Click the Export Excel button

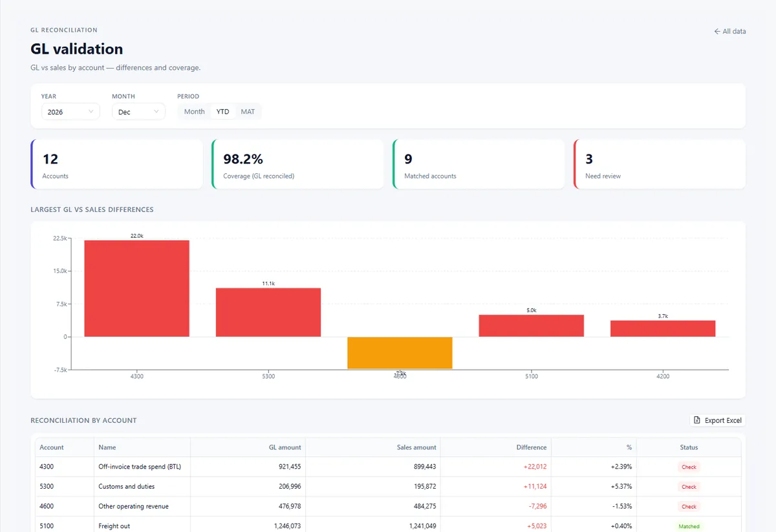[x=718, y=420]
